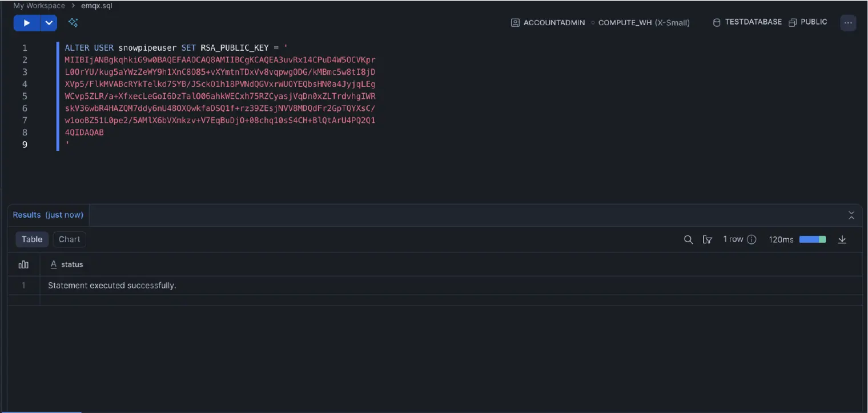Choose the PUBLIC schema selector
868x413 pixels.
pos(808,22)
